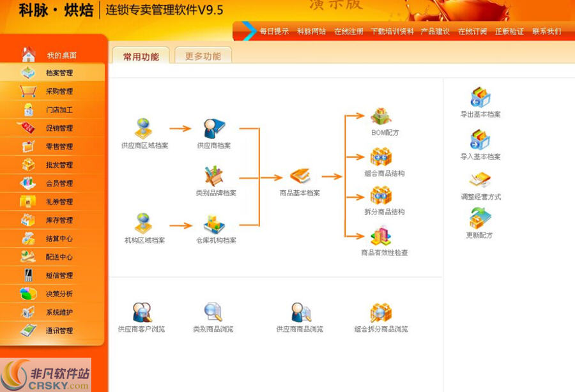Open 供应商商品浏览 icon
Image resolution: width=575 pixels, height=392 pixels.
301,312
